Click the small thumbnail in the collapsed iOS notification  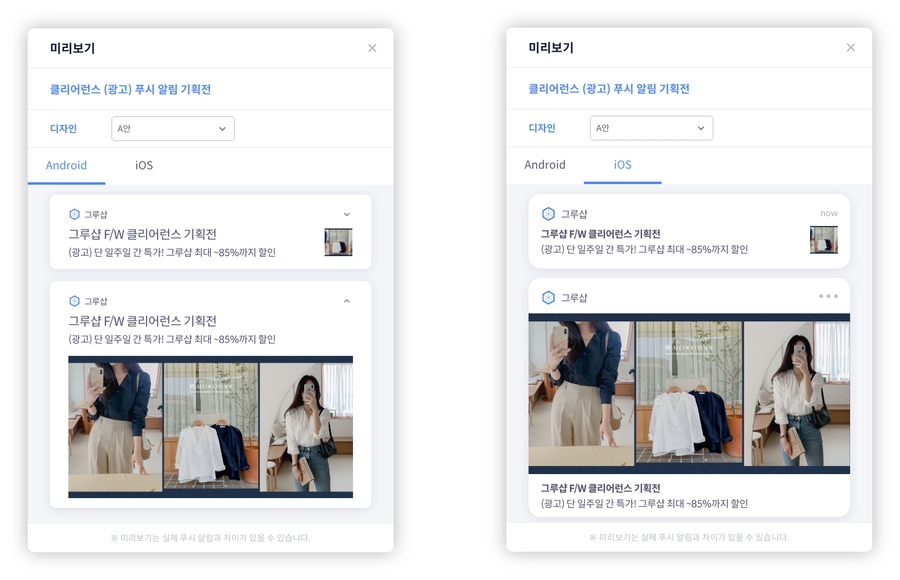pos(823,240)
